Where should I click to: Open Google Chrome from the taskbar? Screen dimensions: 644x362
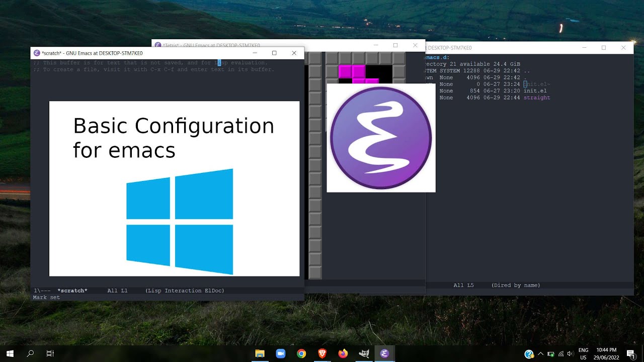(301, 353)
